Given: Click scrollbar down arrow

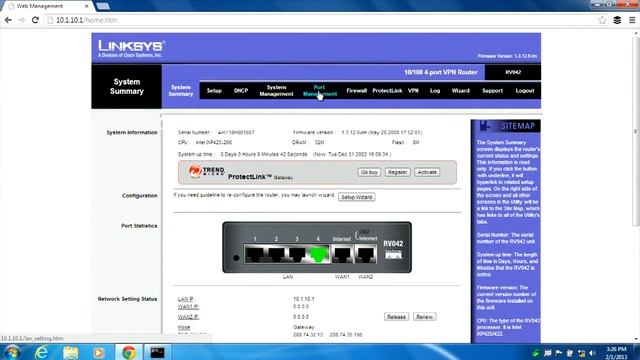Looking at the screenshot, I should click(636, 339).
